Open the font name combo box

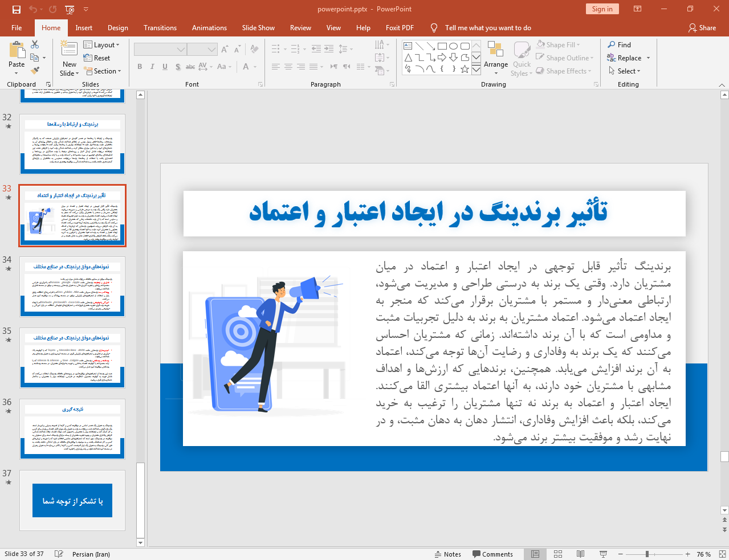coord(160,50)
